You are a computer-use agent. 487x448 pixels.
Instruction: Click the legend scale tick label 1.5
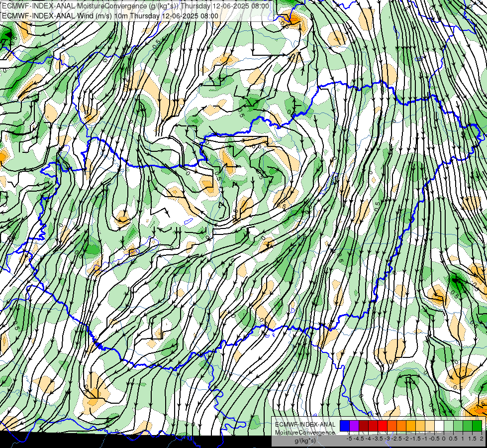tap(472, 439)
